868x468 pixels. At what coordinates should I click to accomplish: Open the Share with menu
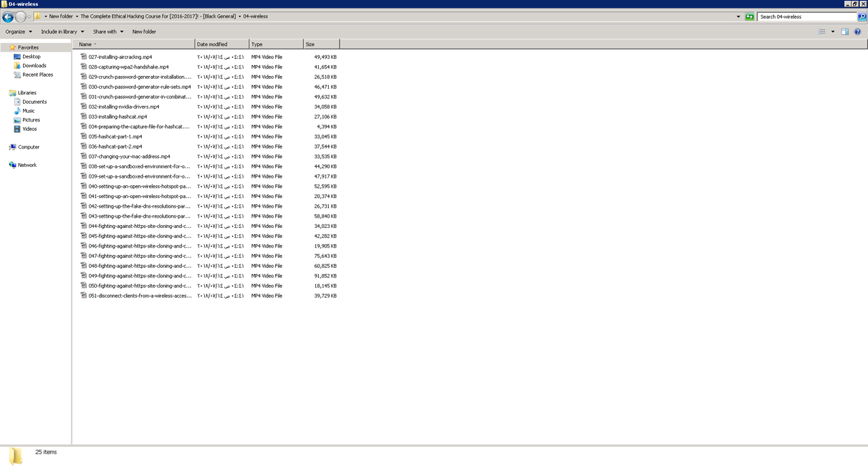(108, 32)
